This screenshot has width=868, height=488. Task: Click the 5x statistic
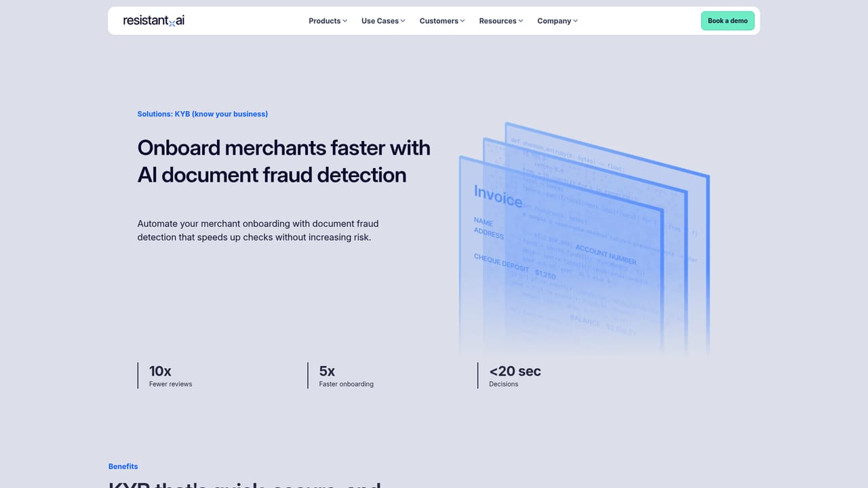click(x=327, y=371)
